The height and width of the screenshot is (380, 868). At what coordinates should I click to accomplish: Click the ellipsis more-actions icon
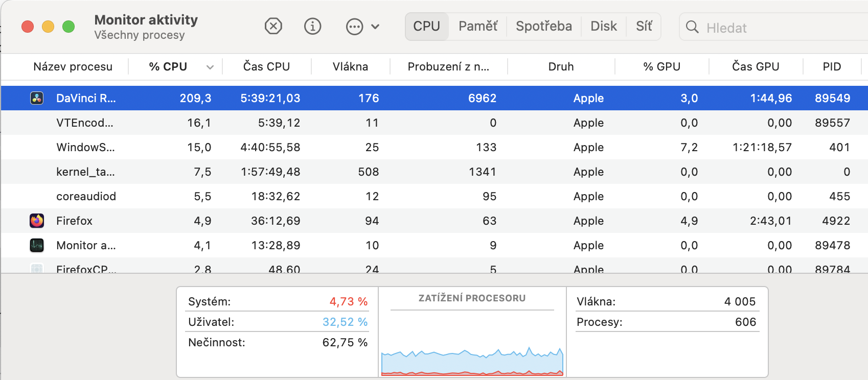[x=354, y=27]
